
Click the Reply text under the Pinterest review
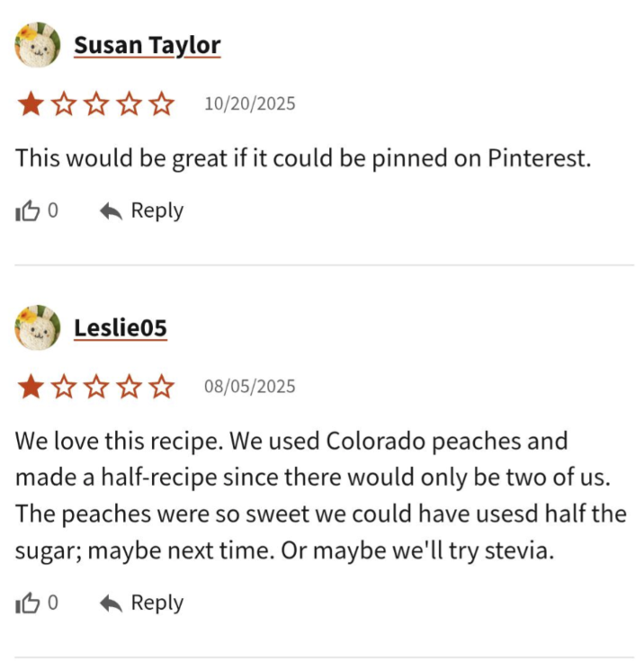(x=157, y=210)
